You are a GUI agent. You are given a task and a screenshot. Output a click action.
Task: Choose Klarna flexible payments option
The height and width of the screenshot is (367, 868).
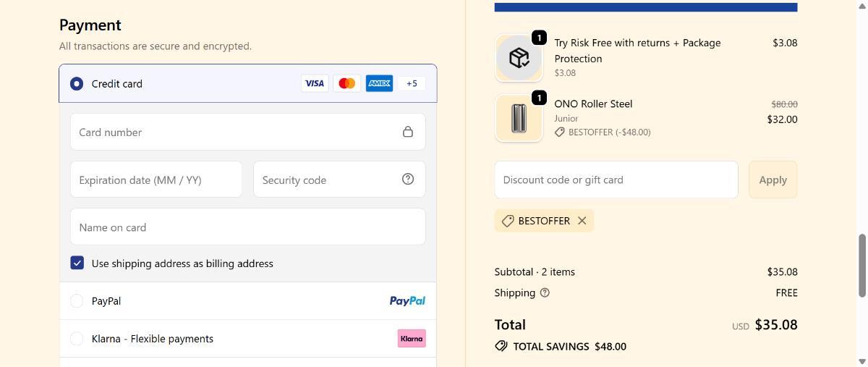tap(77, 339)
